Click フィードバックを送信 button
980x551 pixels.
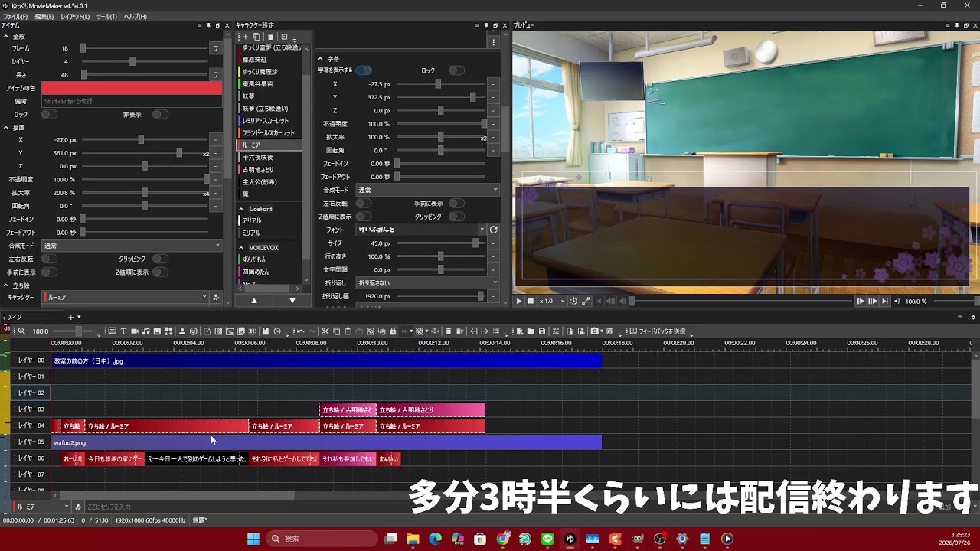click(656, 331)
